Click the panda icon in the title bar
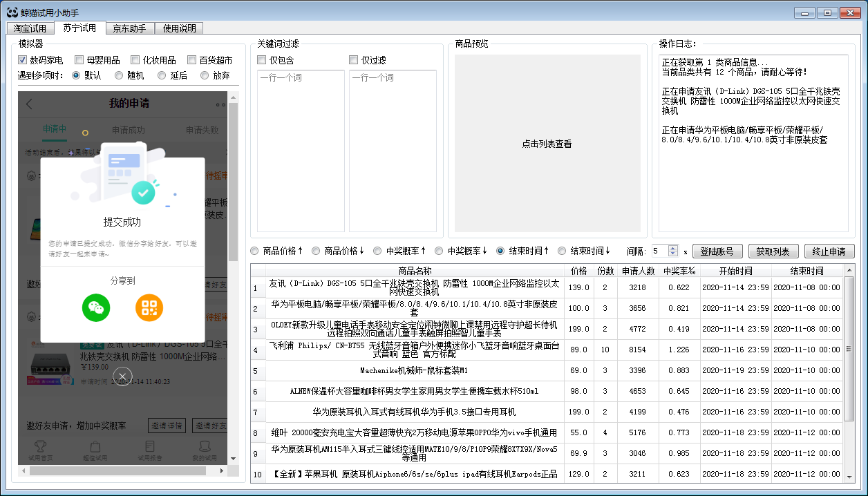The height and width of the screenshot is (496, 868). [x=11, y=11]
